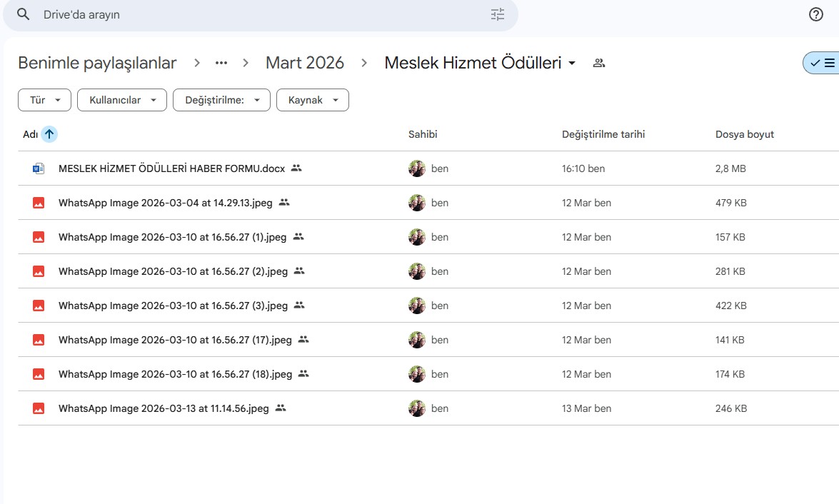This screenshot has height=504, width=839.
Task: Click the search magnifier icon
Action: (x=24, y=14)
